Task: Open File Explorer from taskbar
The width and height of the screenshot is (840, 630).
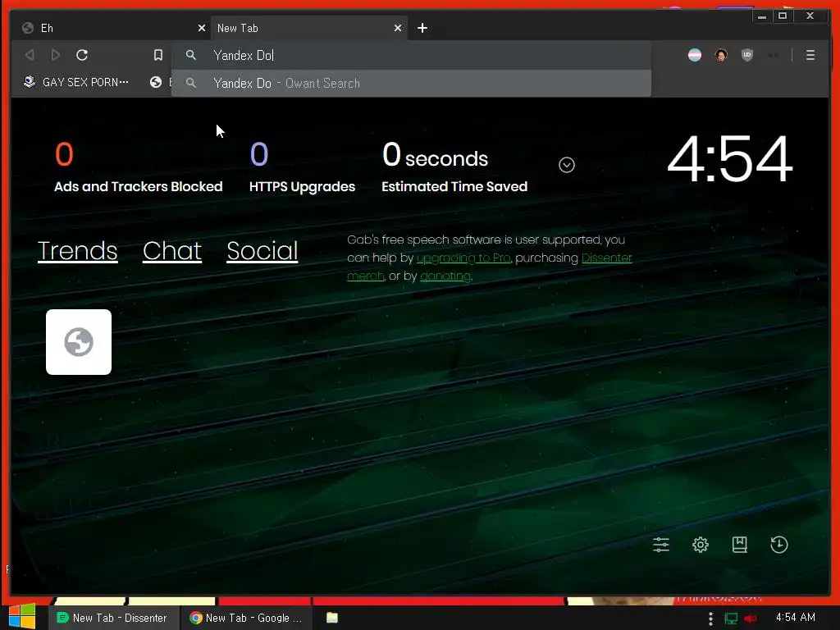Action: [332, 618]
